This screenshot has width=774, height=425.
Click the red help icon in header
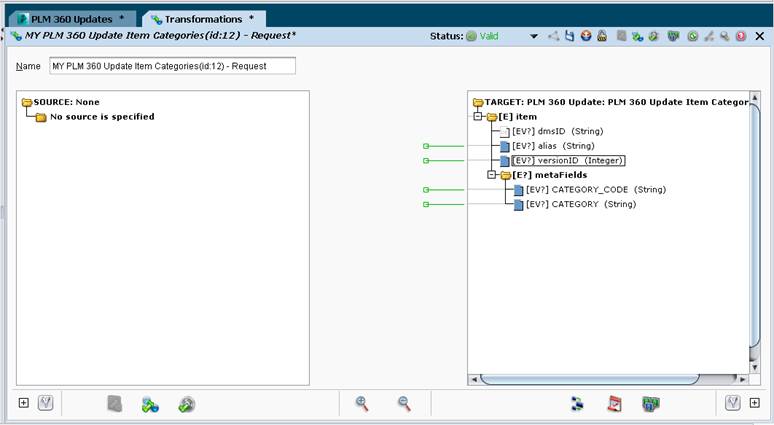tap(740, 36)
